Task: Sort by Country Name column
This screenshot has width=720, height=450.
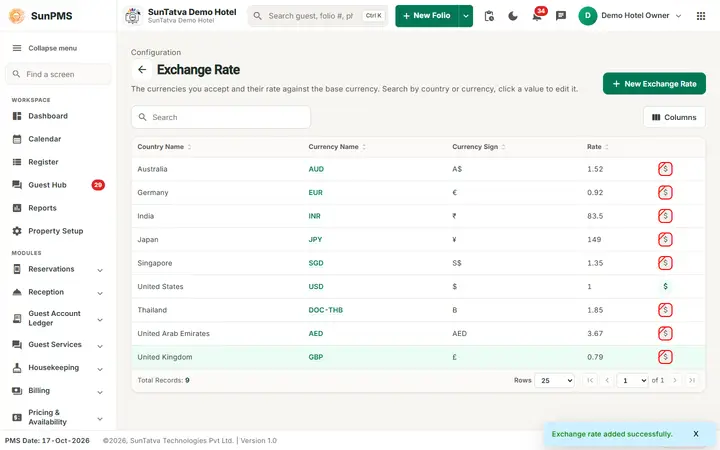Action: coord(164,147)
